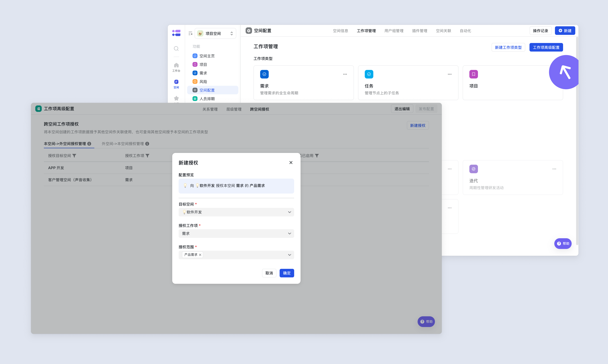This screenshot has width=608, height=364.
Task: Click the green logo beside 工作项高级配置 title
Action: click(39, 109)
